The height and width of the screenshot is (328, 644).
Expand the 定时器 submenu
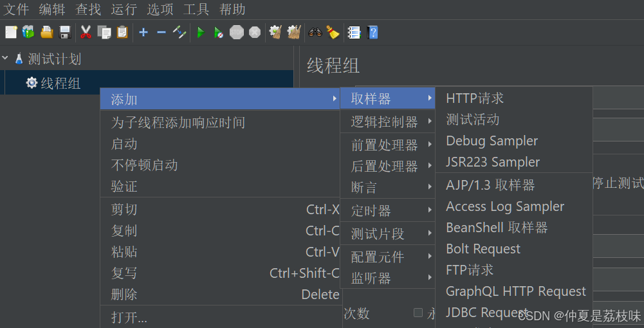388,210
